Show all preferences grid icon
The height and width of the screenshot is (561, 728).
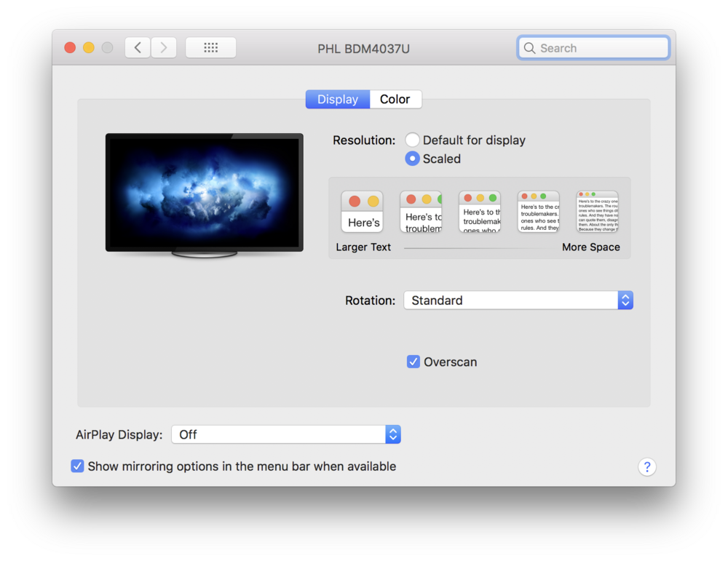(x=211, y=48)
